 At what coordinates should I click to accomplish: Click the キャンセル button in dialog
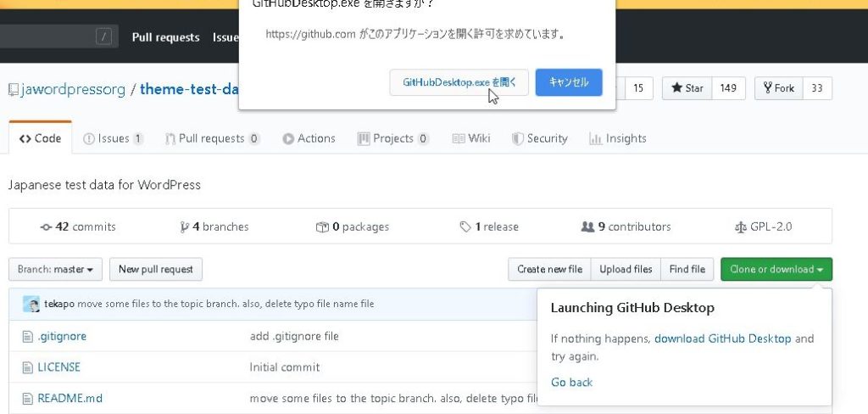coord(569,82)
